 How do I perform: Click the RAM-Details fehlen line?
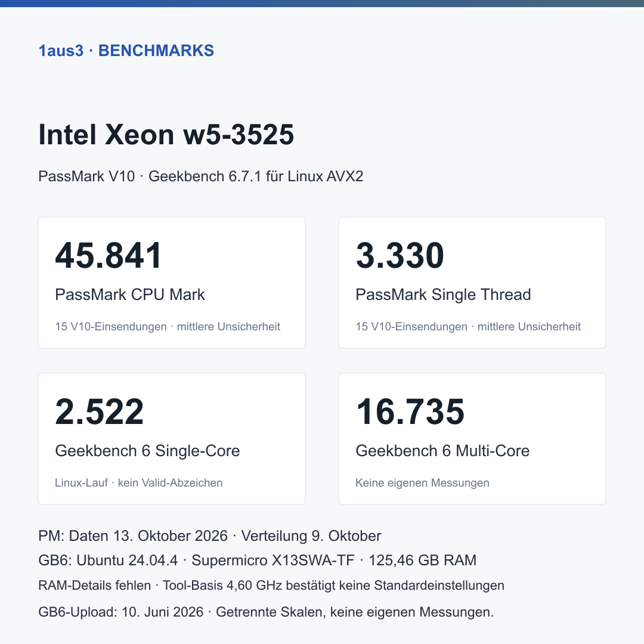click(271, 586)
